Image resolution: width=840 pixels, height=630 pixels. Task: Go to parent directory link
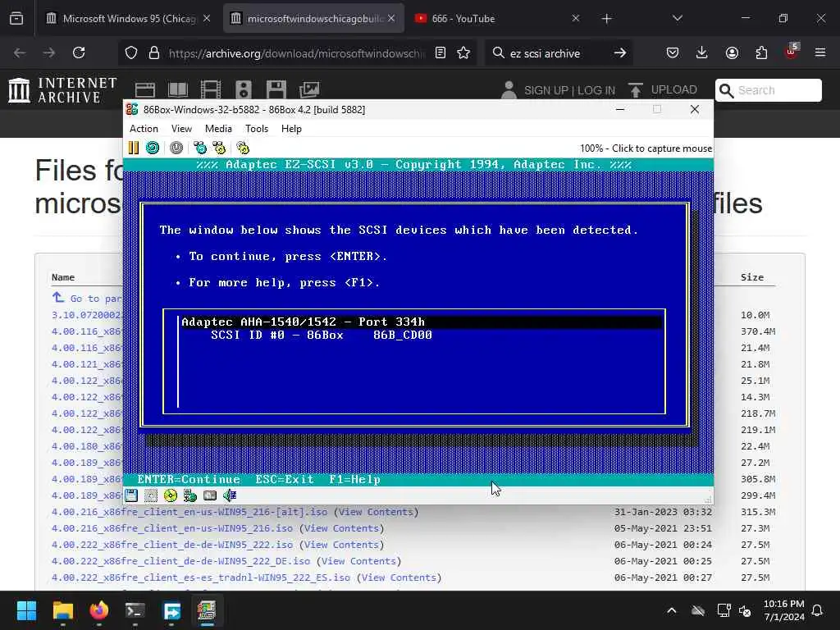click(x=87, y=298)
